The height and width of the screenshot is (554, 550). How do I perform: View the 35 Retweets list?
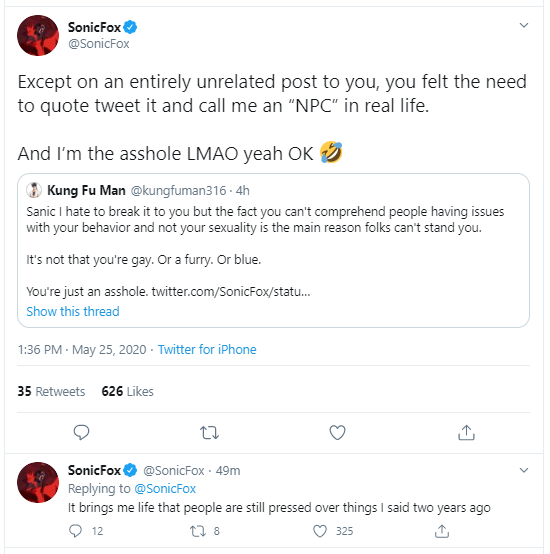point(51,391)
